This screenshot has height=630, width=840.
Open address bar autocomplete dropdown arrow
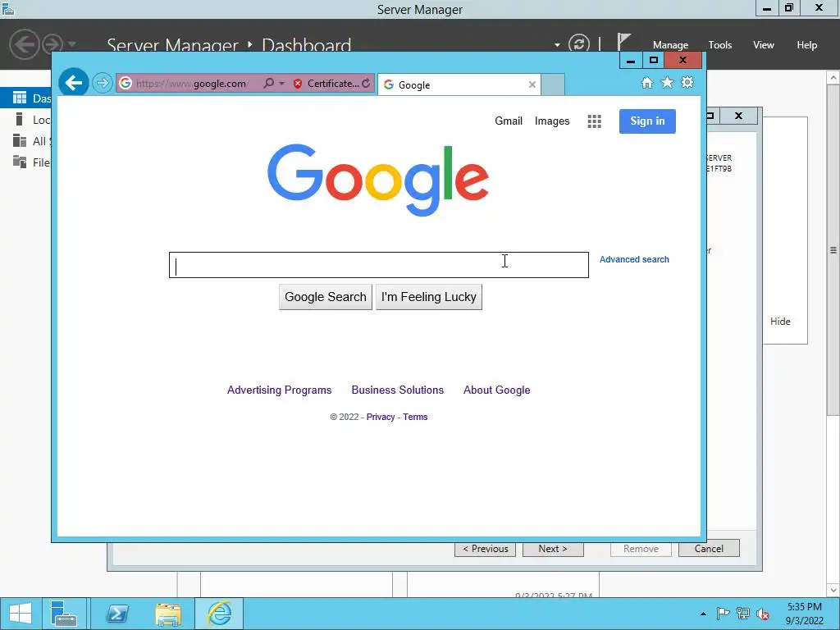[282, 84]
